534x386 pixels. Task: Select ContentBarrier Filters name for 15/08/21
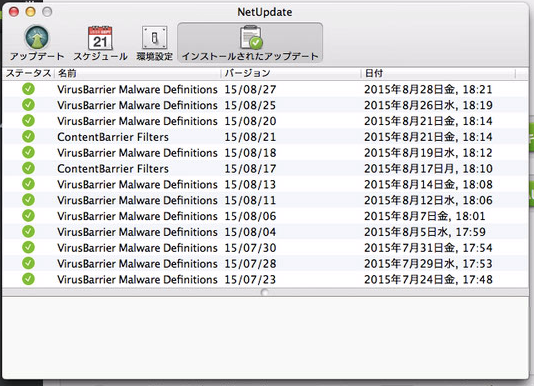click(113, 137)
